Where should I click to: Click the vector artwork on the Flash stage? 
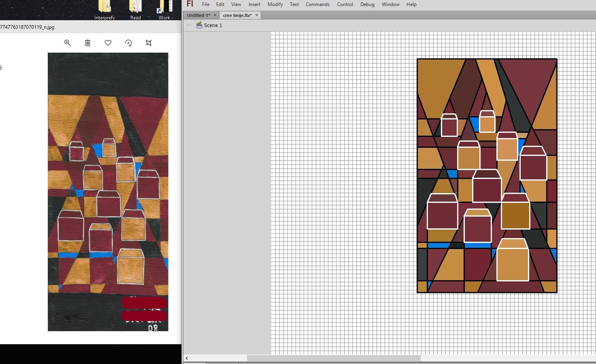tap(487, 176)
